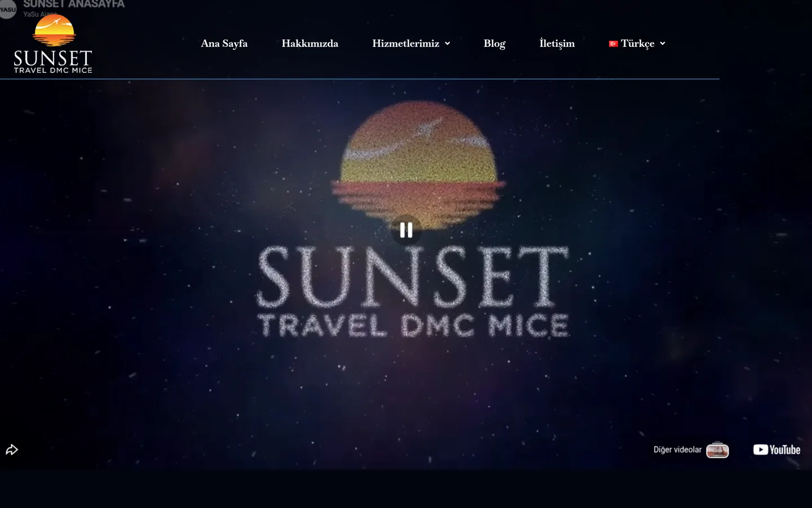The image size is (812, 508).
Task: Expand the chevron next to Türkçe
Action: [x=663, y=43]
